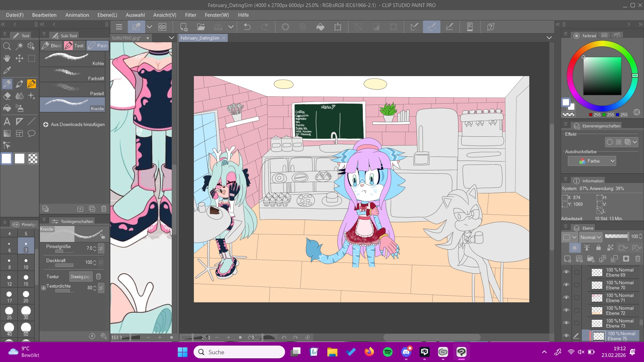The height and width of the screenshot is (362, 644).
Task: Click the Undo arrow in command bar
Action: [x=247, y=27]
